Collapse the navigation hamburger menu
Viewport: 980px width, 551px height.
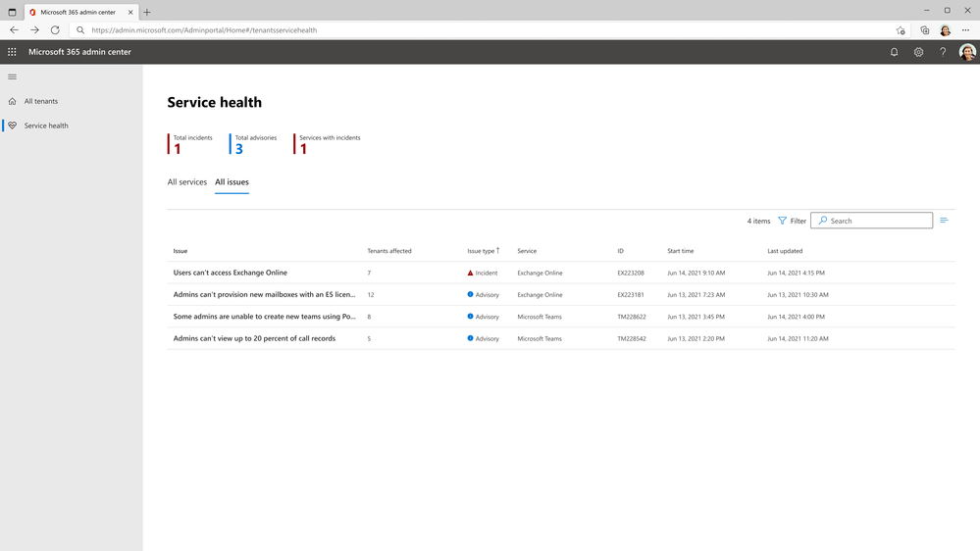point(12,76)
